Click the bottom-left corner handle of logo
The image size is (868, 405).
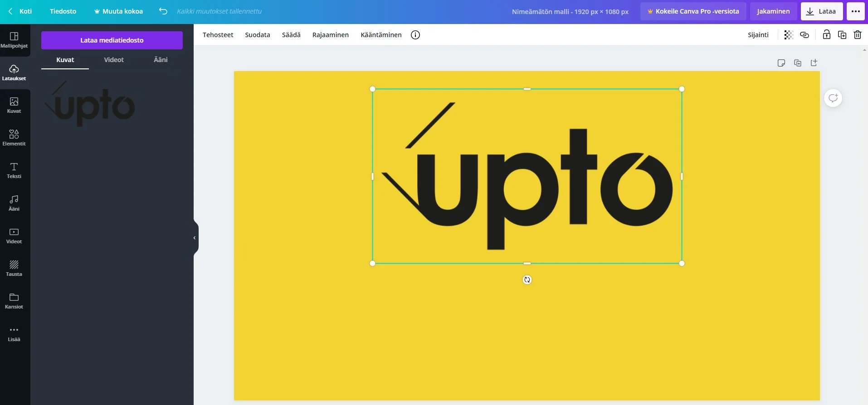373,263
